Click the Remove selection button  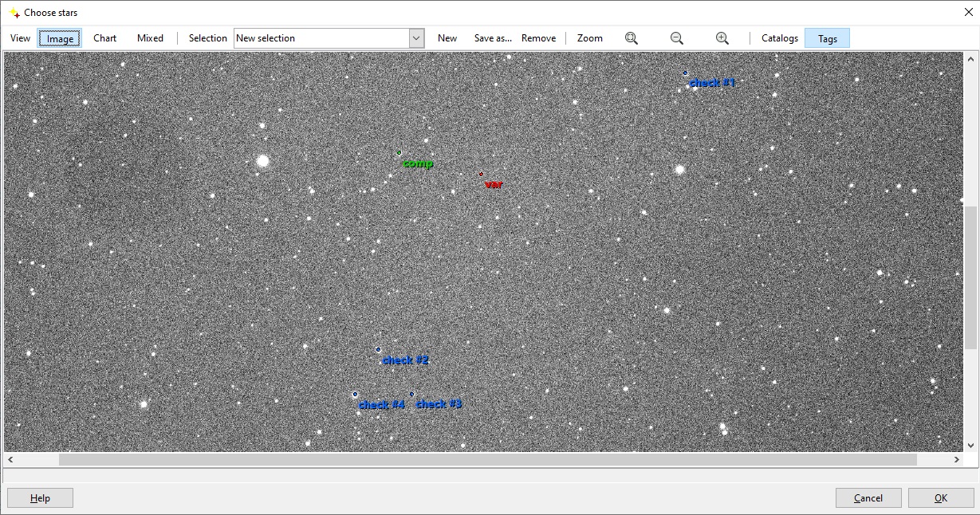click(538, 38)
